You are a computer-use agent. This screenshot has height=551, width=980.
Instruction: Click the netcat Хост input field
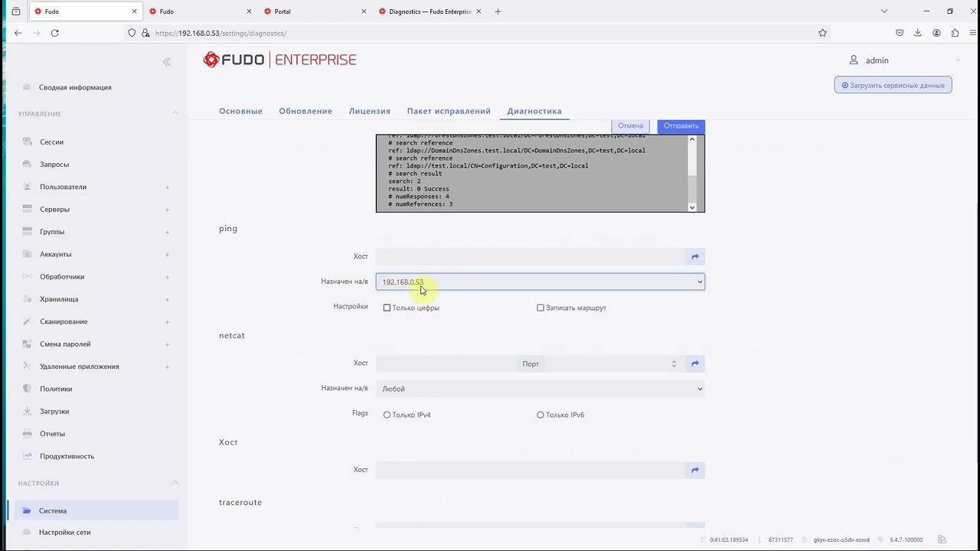click(x=448, y=364)
